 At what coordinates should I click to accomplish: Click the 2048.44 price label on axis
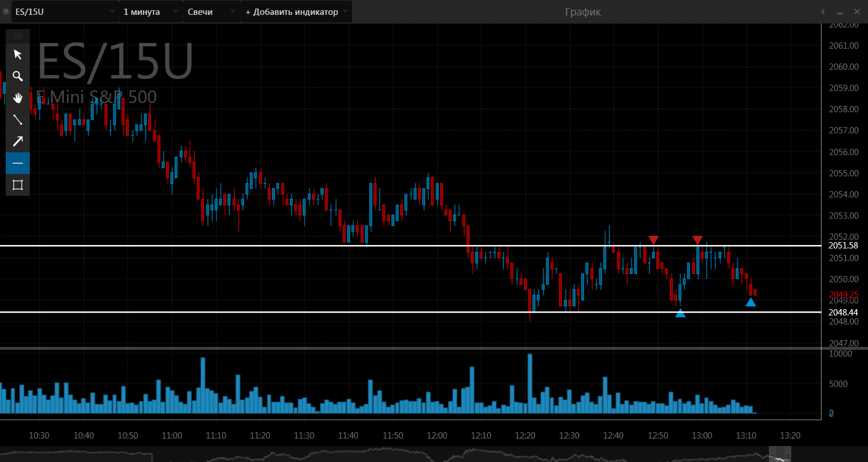coord(843,313)
